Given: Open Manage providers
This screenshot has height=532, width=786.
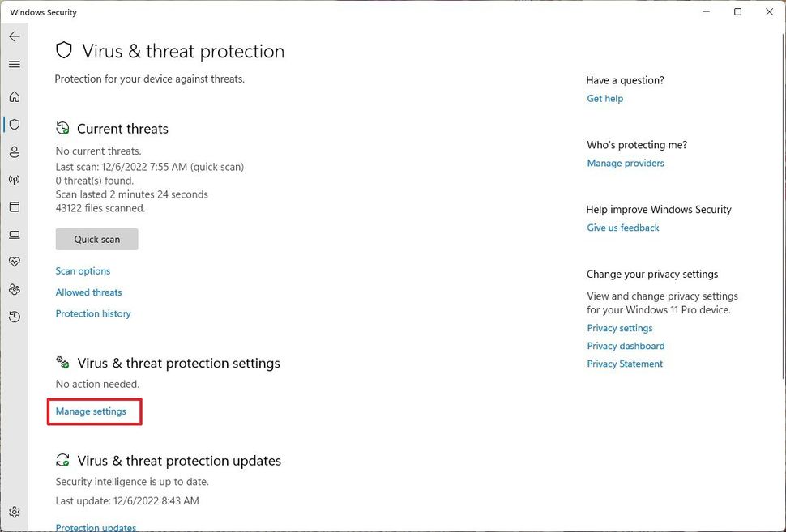Looking at the screenshot, I should [625, 163].
